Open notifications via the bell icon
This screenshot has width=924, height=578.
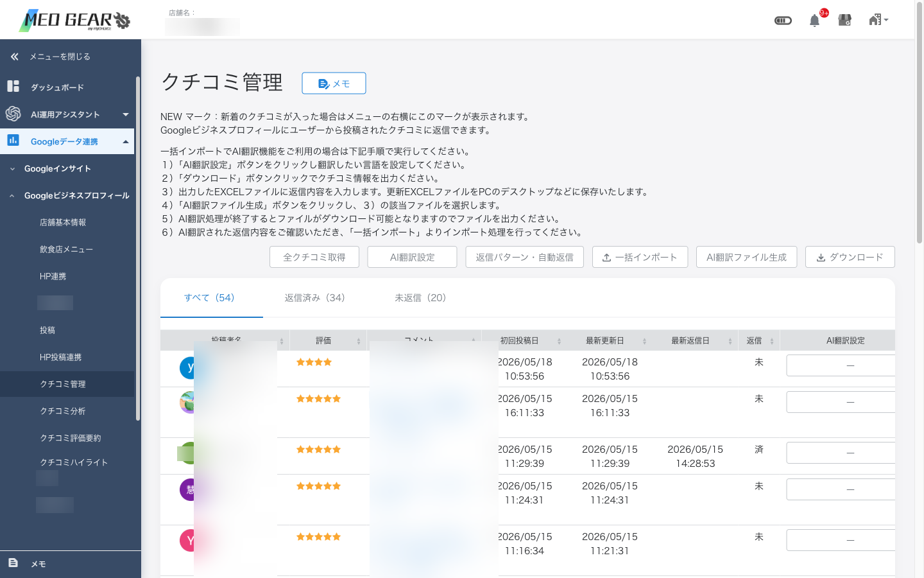(814, 21)
